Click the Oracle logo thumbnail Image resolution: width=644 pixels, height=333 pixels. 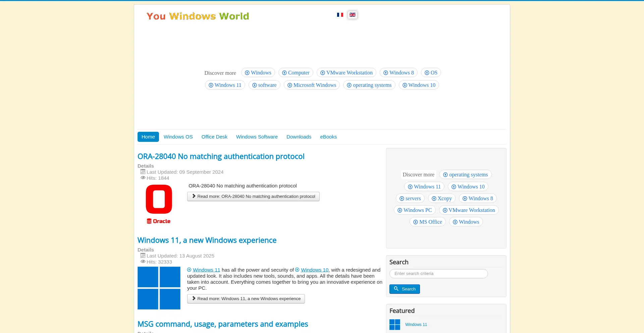[x=159, y=204]
